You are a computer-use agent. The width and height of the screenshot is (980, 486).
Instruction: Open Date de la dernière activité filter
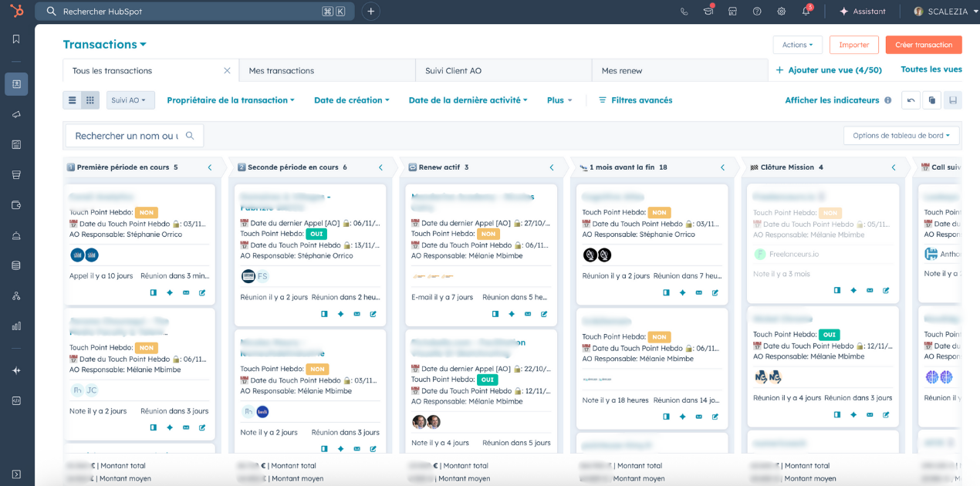pyautogui.click(x=468, y=100)
